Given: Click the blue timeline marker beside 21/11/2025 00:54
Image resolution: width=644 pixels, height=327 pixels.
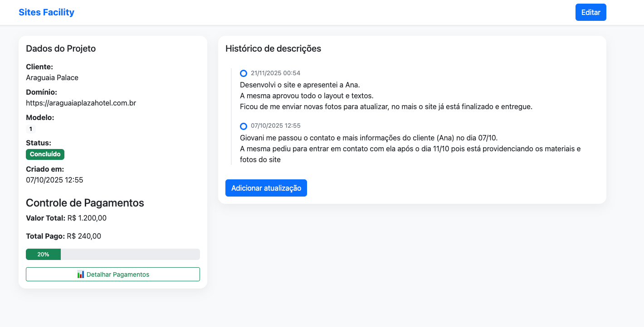Looking at the screenshot, I should click(x=244, y=73).
